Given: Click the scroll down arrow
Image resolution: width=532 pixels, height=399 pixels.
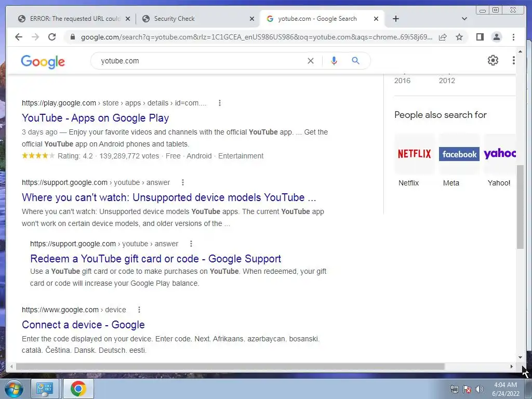Looking at the screenshot, I should coord(520,357).
